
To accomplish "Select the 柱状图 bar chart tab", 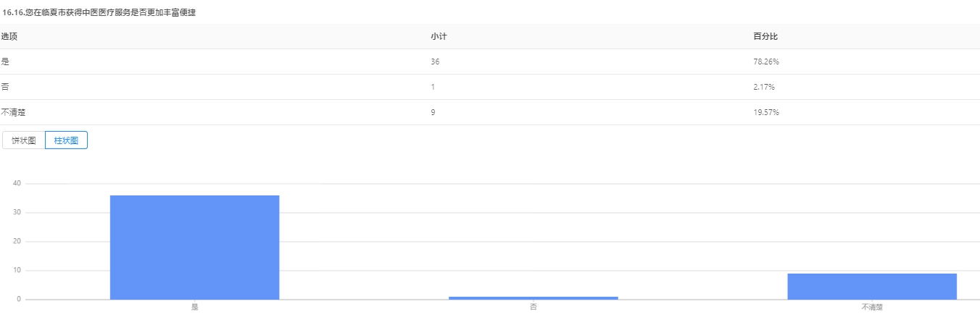I will (66, 140).
